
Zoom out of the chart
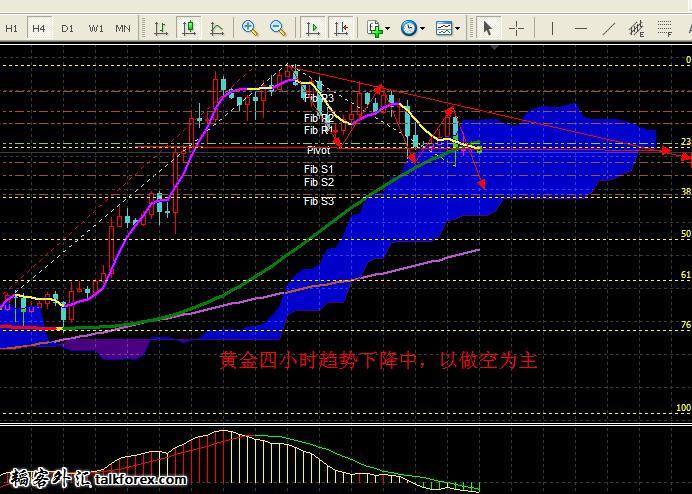(x=278, y=29)
